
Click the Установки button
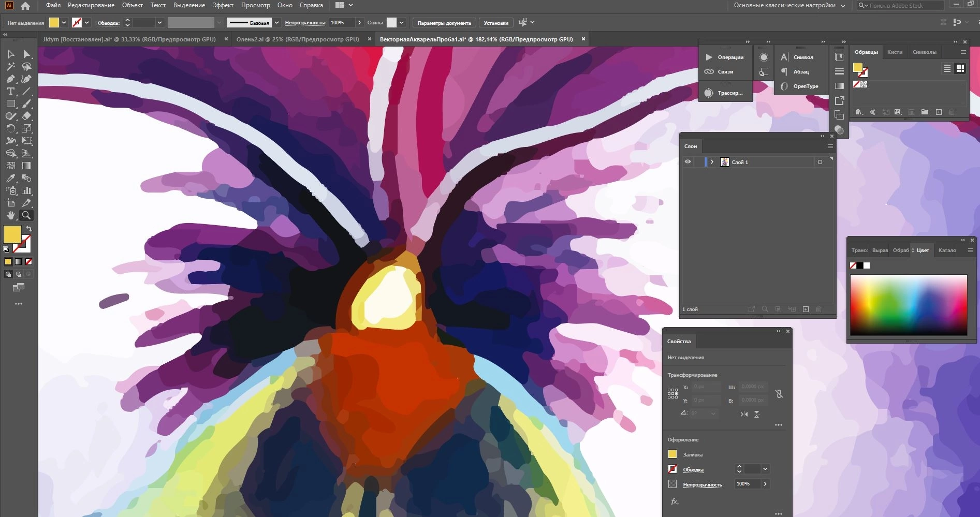tap(496, 23)
